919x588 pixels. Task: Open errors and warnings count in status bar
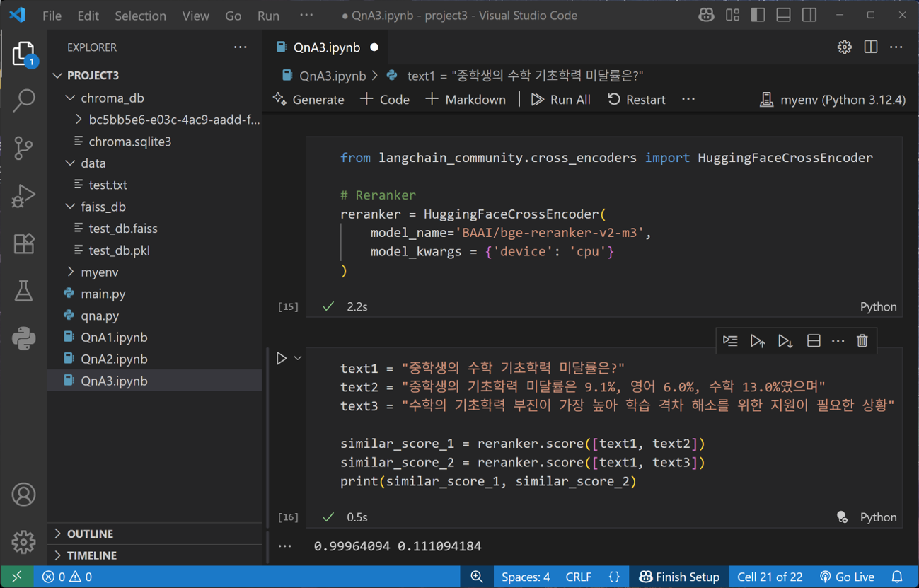pyautogui.click(x=67, y=577)
